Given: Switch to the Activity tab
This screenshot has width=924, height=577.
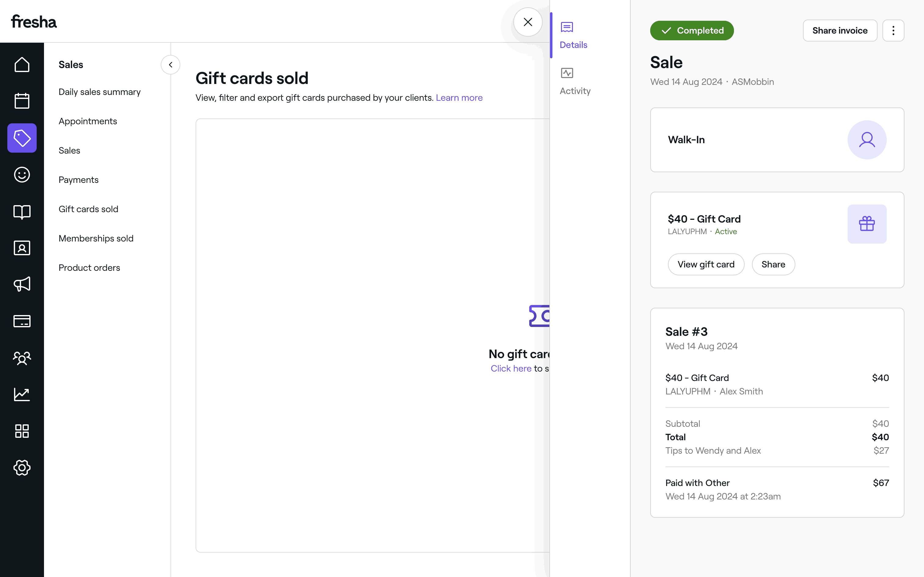Looking at the screenshot, I should tap(575, 81).
